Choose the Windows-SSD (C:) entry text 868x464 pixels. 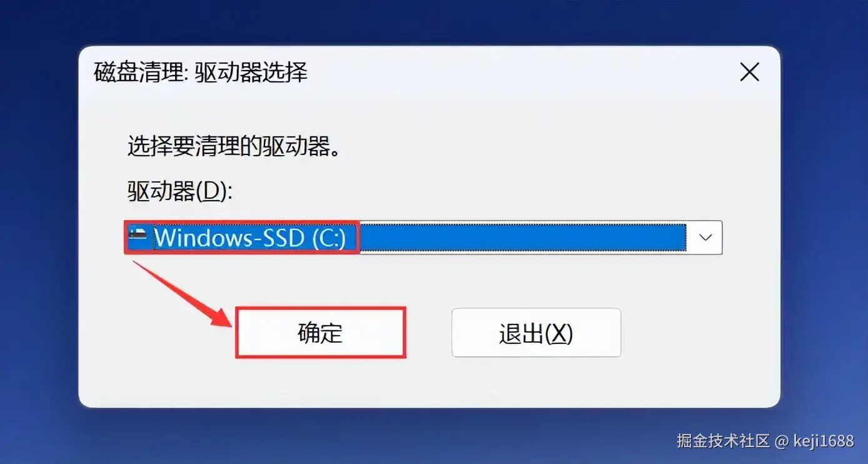[x=250, y=238]
